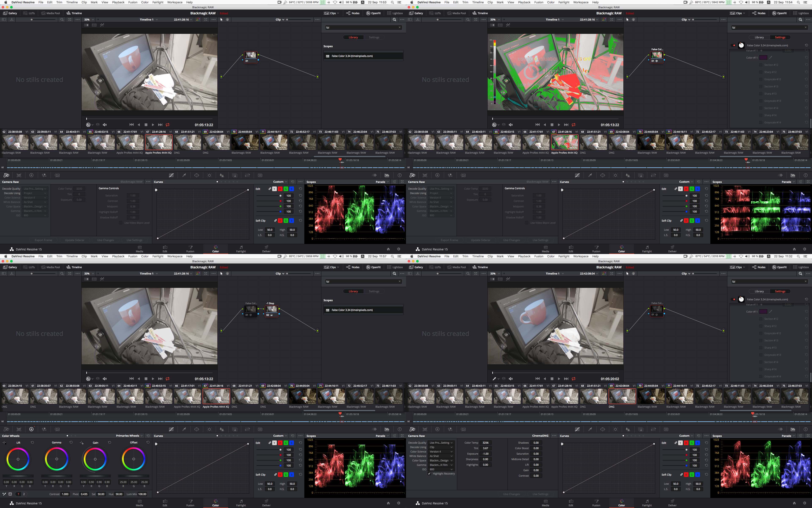
Task: Open White Balance dropdown in bottom-right Camera Raw
Action: (x=441, y=456)
